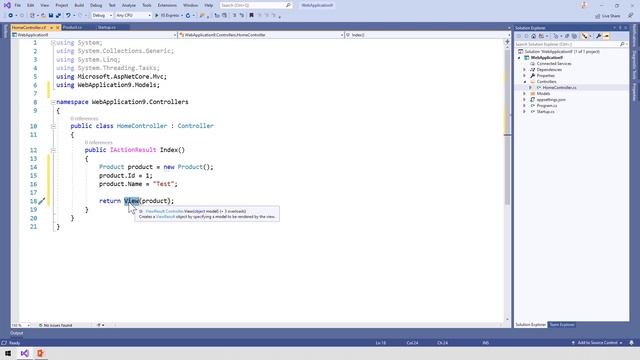Viewport: 640px width, 360px height.
Task: Click the Save All icon
Action: (x=58, y=16)
